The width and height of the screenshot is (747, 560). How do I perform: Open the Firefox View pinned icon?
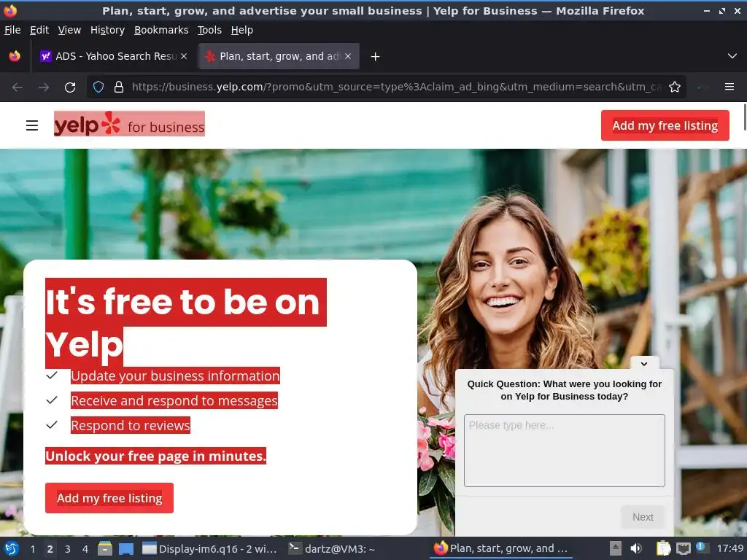coord(15,56)
